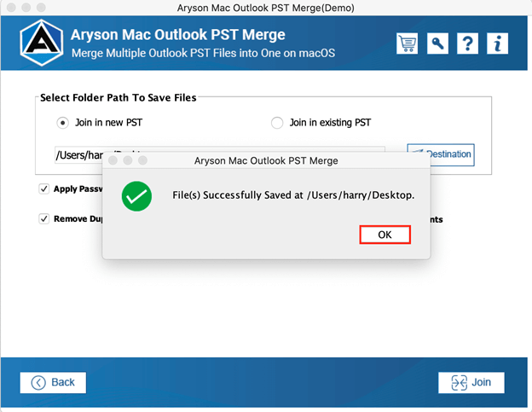Click the header subtitle about merging PST files

click(x=203, y=53)
